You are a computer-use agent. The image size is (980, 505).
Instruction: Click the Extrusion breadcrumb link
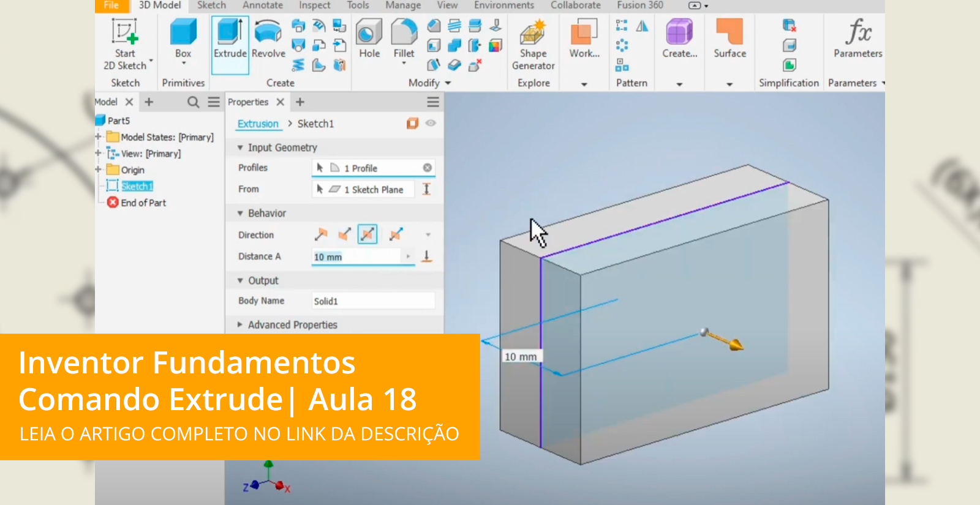(x=258, y=124)
